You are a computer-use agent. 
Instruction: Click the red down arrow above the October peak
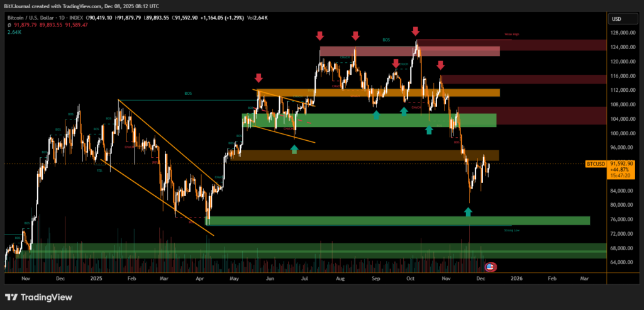coord(416,31)
